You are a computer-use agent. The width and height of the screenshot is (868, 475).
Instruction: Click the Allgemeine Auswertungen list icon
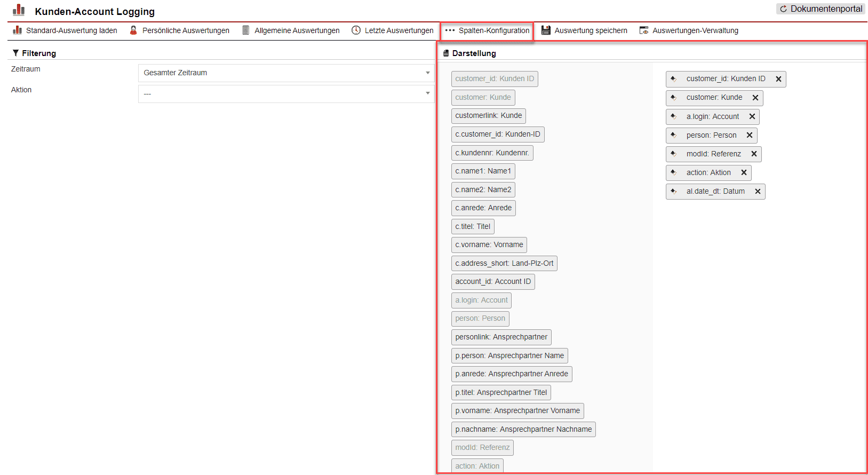(x=246, y=30)
